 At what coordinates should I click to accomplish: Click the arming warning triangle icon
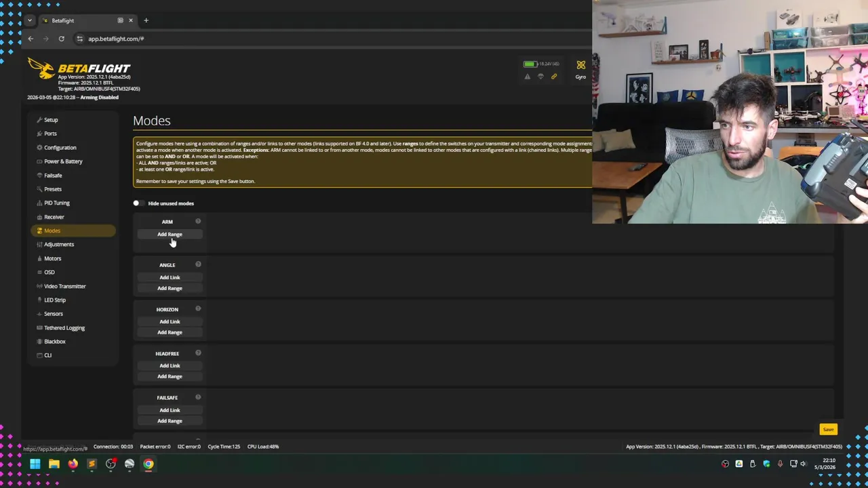point(527,77)
